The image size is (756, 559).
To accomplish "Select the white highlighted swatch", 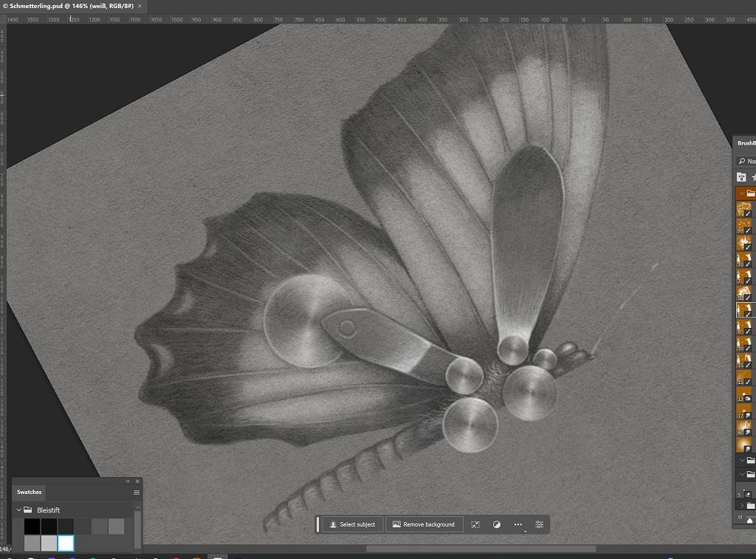I will pyautogui.click(x=66, y=543).
